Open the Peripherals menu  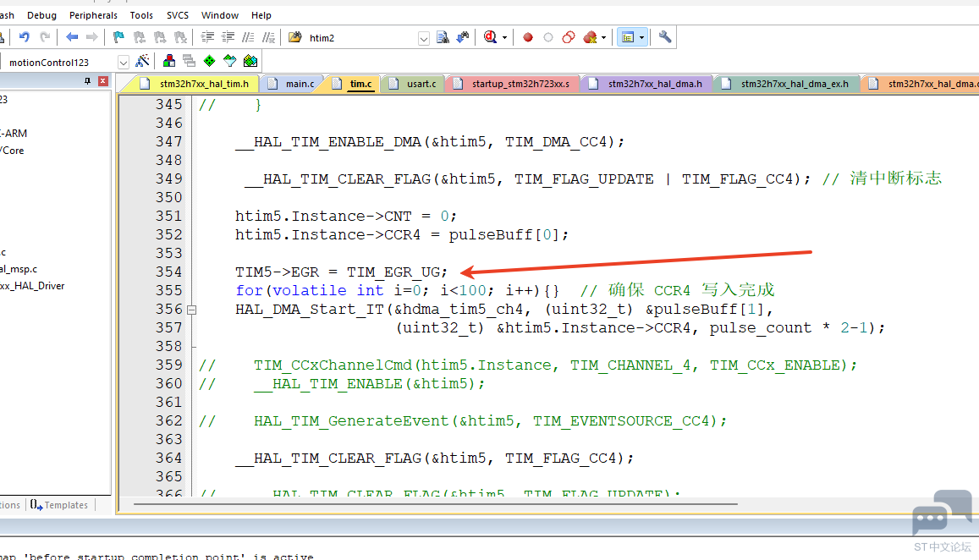coord(93,15)
